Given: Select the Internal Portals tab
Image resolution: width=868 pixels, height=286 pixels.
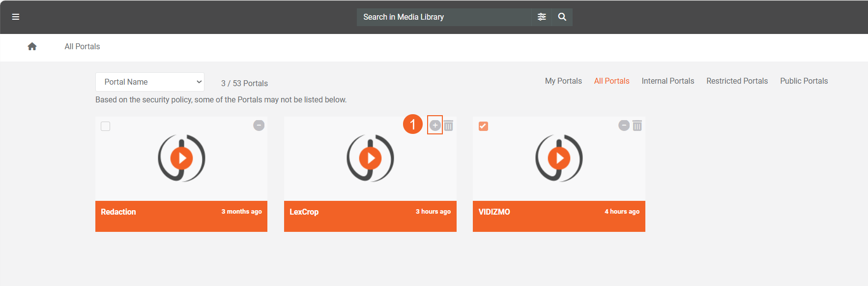Looking at the screenshot, I should point(667,81).
